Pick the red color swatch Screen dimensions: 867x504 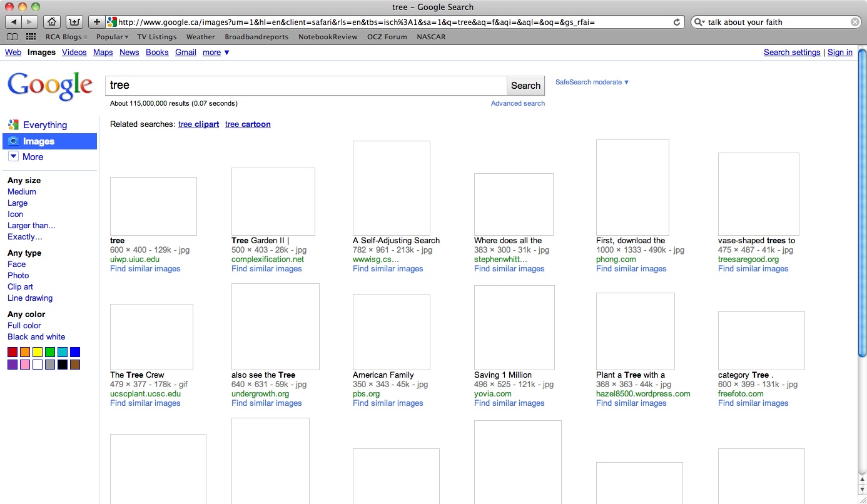coord(13,352)
